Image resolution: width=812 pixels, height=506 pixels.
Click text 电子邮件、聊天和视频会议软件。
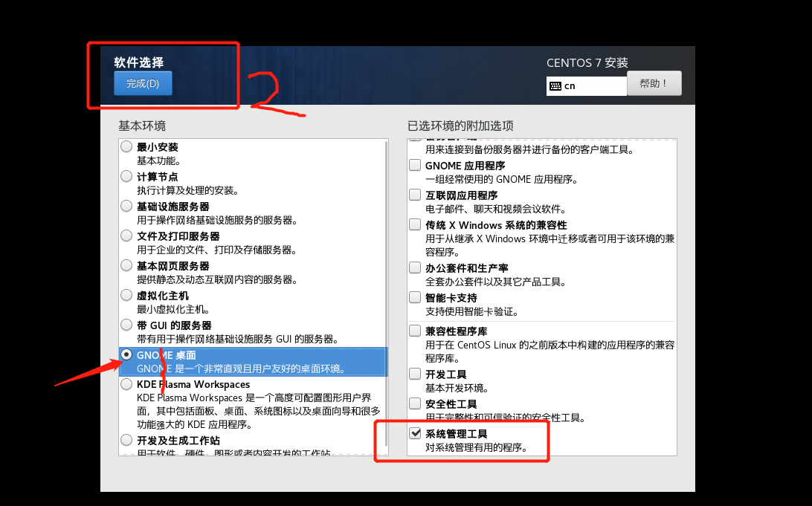(496, 210)
